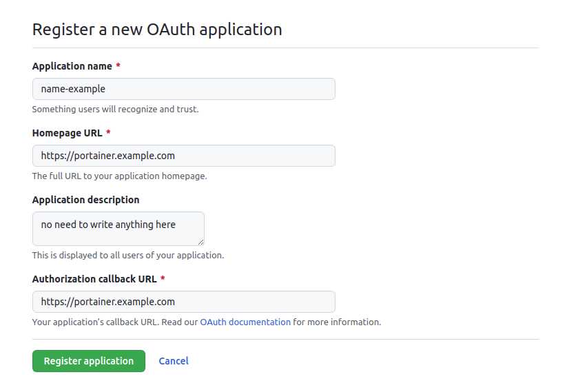Click inside the Application description textarea
Screen dimensions: 567x392
tap(118, 229)
